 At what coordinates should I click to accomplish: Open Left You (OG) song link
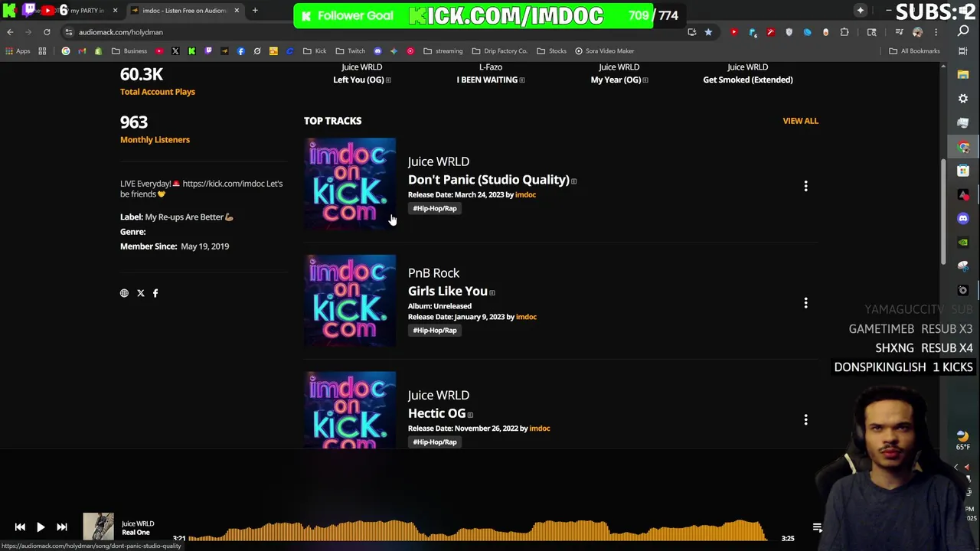[x=358, y=80]
